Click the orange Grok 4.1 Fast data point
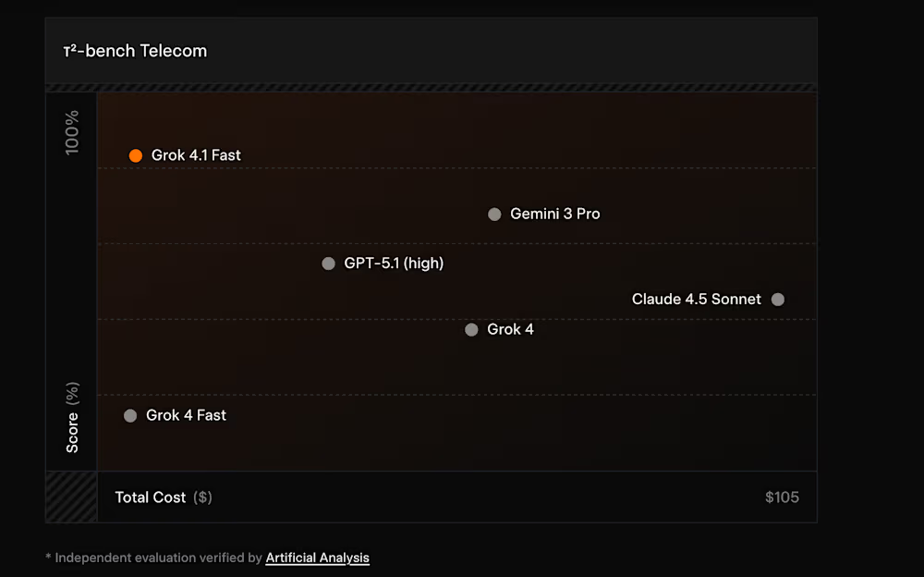This screenshot has width=924, height=577. (136, 155)
